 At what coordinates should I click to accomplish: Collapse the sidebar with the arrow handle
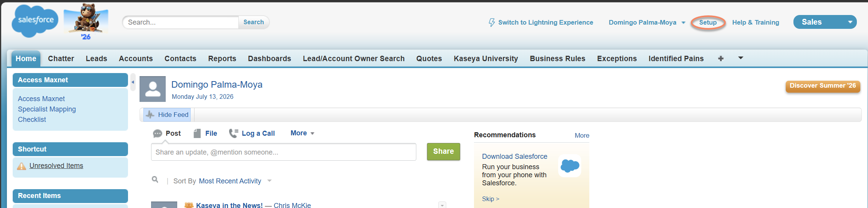pyautogui.click(x=133, y=82)
